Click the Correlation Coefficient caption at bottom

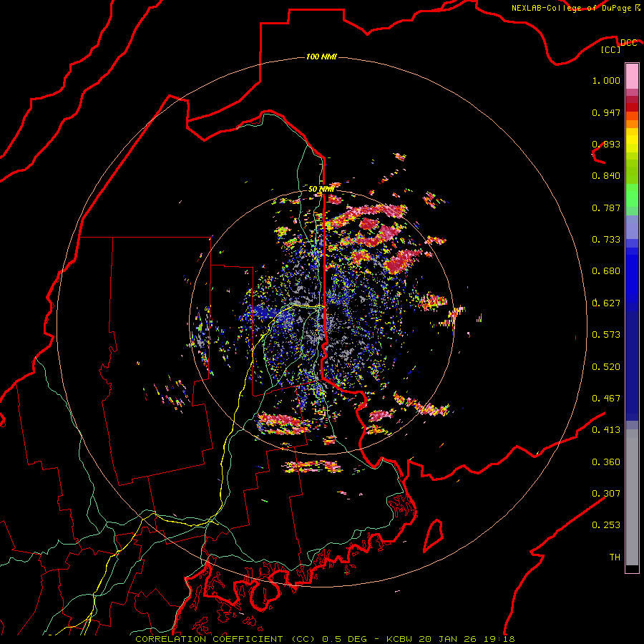(x=324, y=639)
